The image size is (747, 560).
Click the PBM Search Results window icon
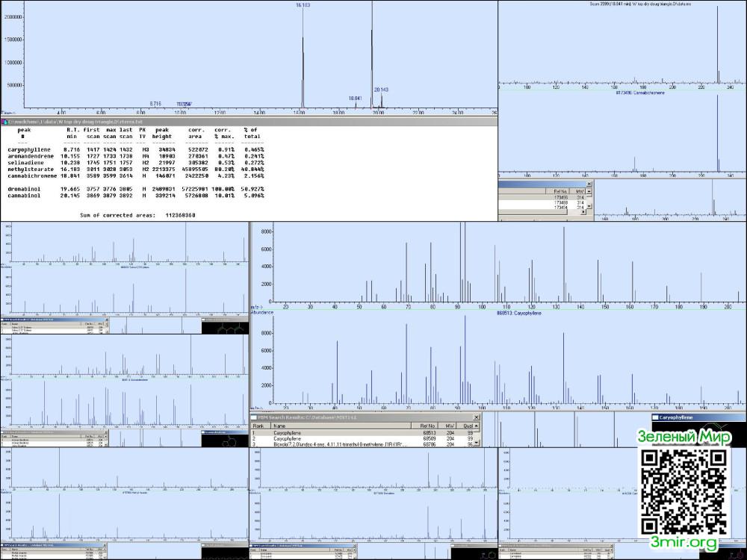click(x=254, y=417)
